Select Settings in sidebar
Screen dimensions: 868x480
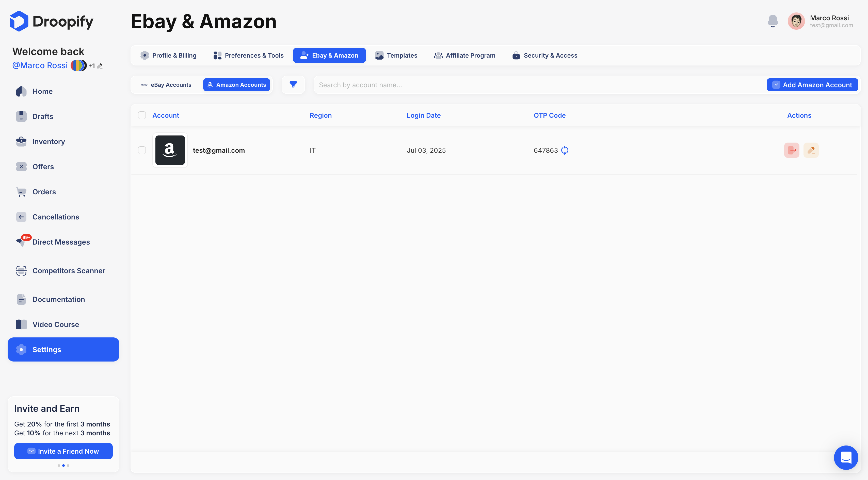coord(63,349)
